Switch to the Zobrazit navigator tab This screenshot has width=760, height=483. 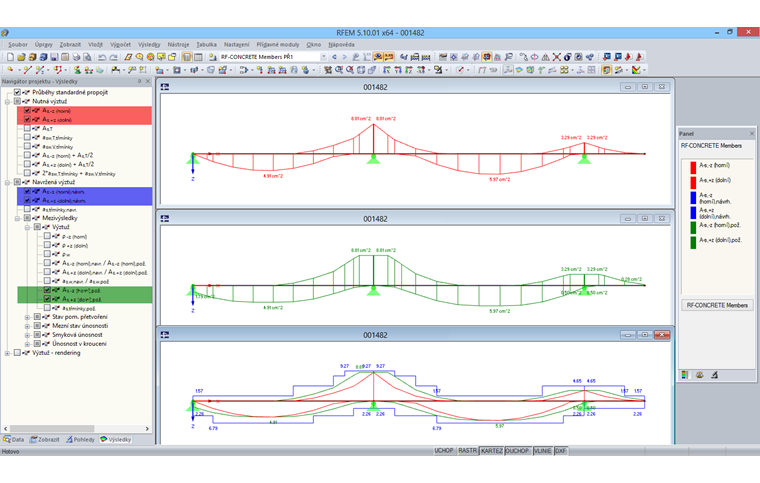(x=45, y=439)
